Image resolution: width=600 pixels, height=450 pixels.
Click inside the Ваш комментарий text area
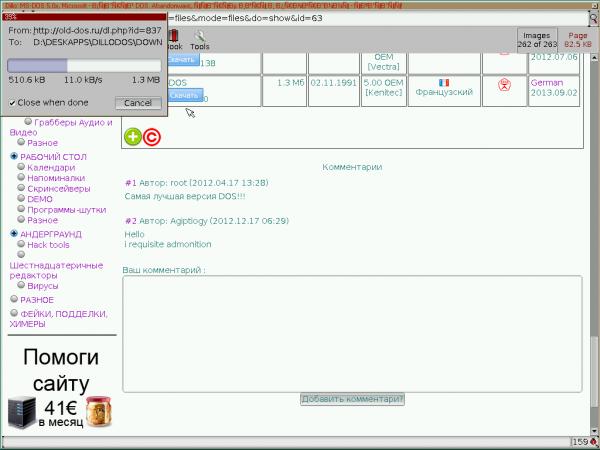point(351,333)
